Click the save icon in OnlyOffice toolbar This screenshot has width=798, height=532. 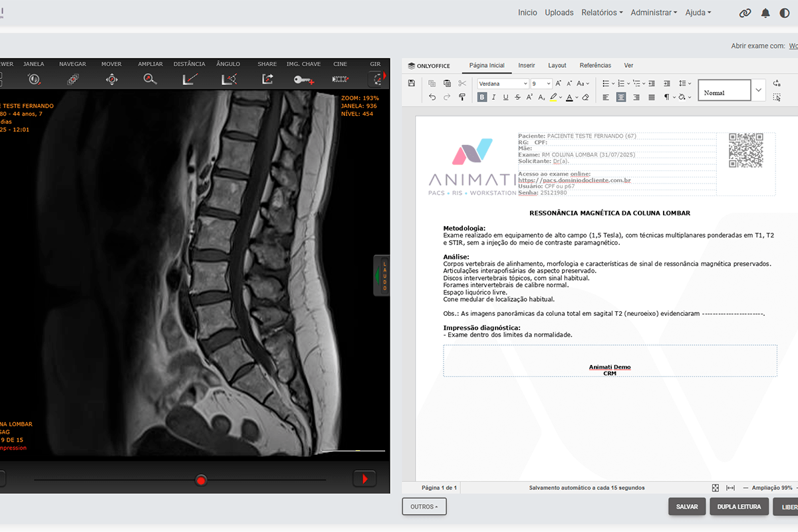point(412,83)
